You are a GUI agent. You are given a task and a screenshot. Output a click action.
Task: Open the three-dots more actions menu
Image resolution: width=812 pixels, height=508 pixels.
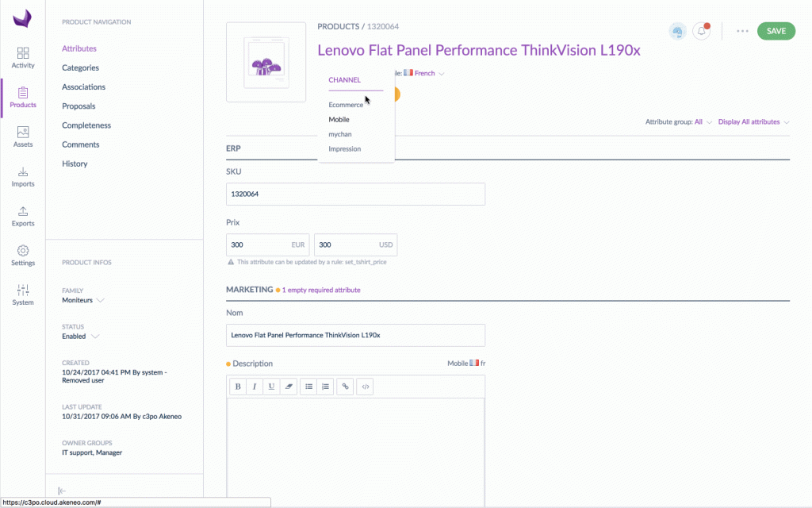[742, 31]
